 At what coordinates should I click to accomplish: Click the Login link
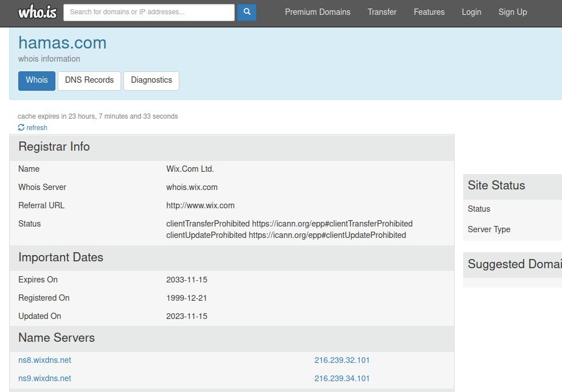(x=471, y=12)
